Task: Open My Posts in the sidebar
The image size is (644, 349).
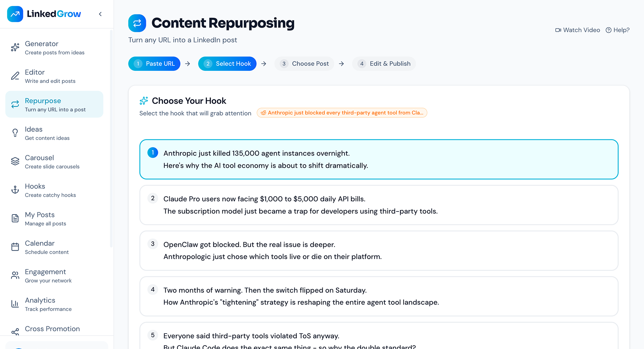Action: pos(54,218)
